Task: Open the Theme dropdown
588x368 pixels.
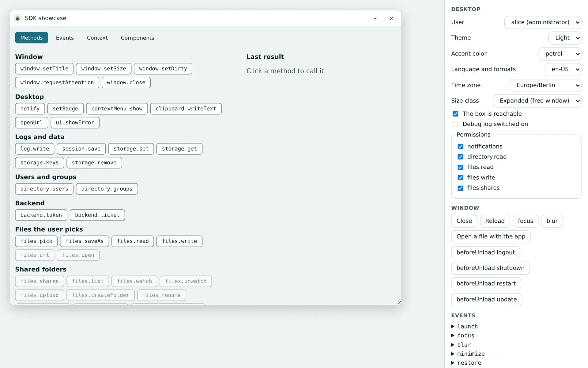Action: click(565, 38)
